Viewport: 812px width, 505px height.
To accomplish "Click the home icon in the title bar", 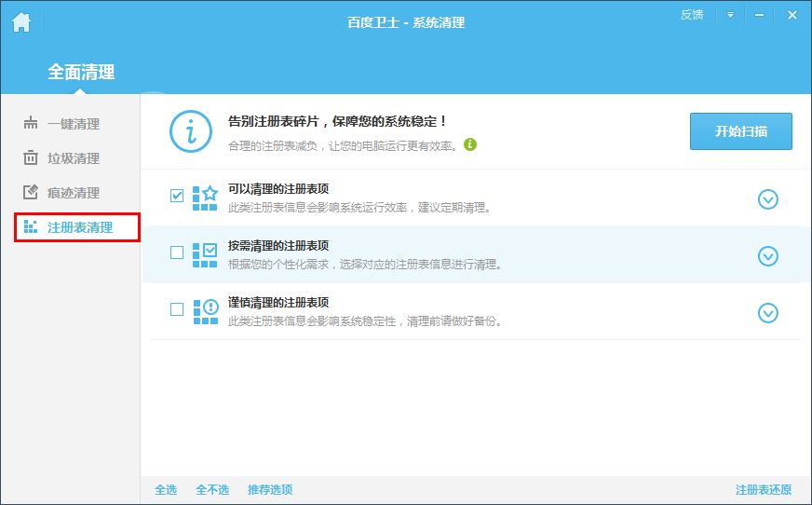I will click(21, 20).
